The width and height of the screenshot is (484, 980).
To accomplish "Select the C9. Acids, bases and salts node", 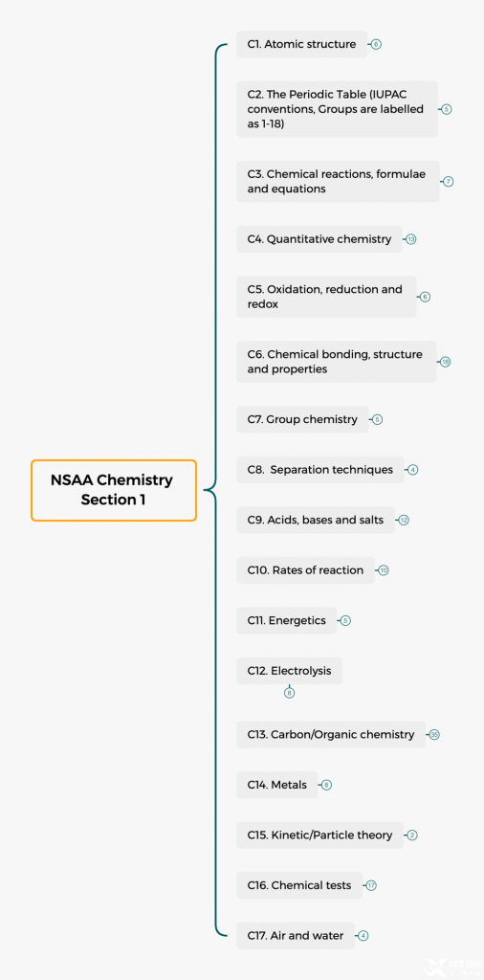I will tap(316, 520).
